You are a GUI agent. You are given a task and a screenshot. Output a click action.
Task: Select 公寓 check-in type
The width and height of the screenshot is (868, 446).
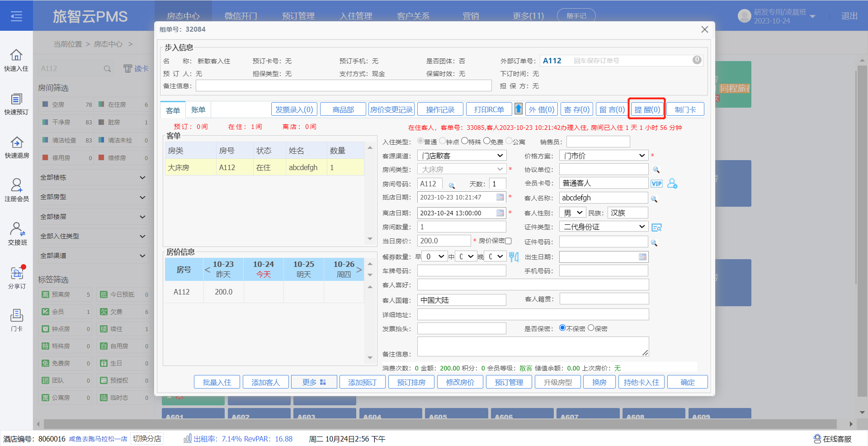[509, 141]
